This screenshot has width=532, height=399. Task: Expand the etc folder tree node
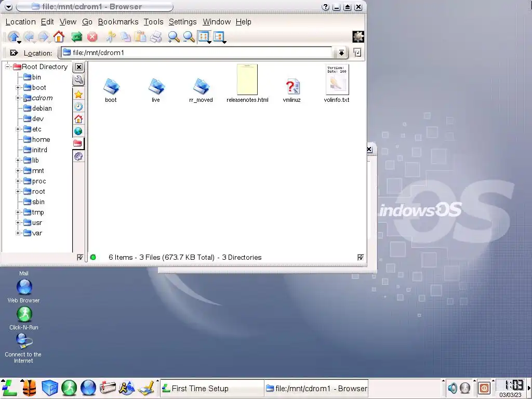click(18, 129)
